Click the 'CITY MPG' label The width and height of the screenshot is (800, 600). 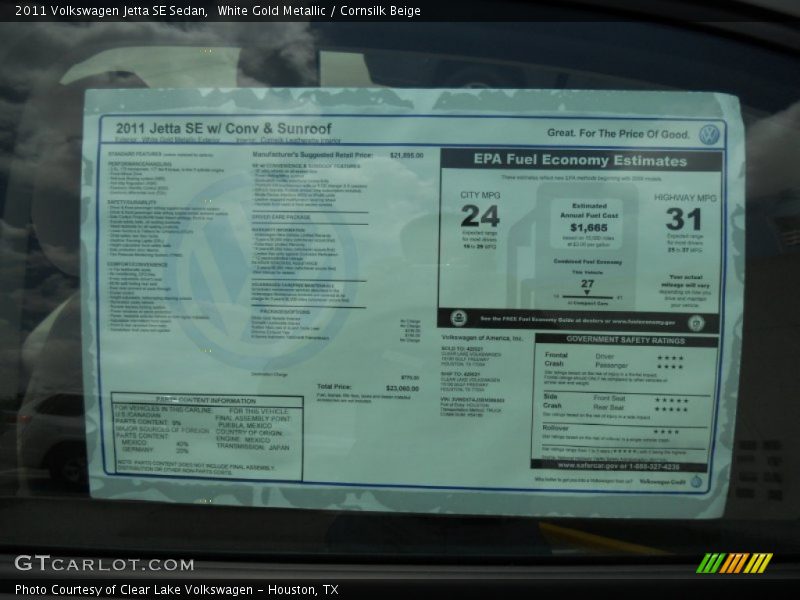click(x=480, y=195)
